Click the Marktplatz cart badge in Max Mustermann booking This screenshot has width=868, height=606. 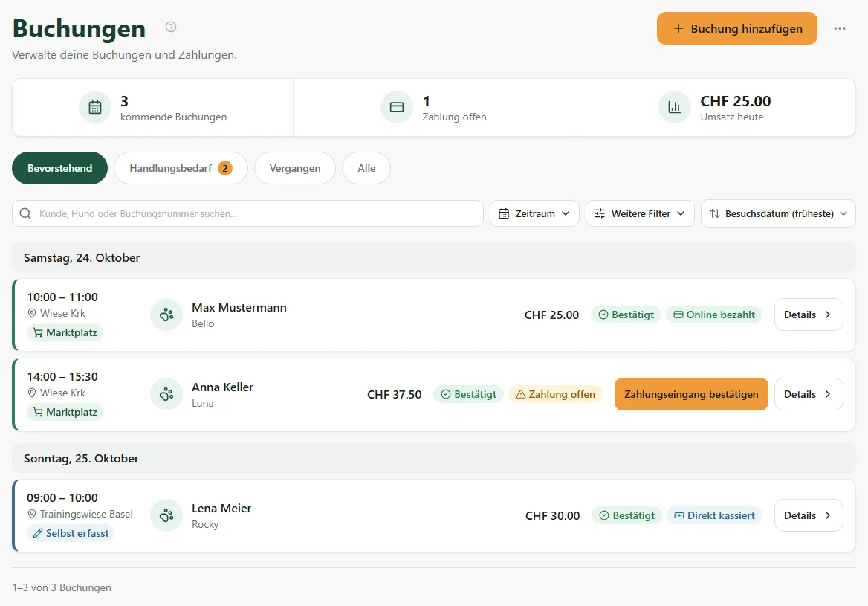65,332
